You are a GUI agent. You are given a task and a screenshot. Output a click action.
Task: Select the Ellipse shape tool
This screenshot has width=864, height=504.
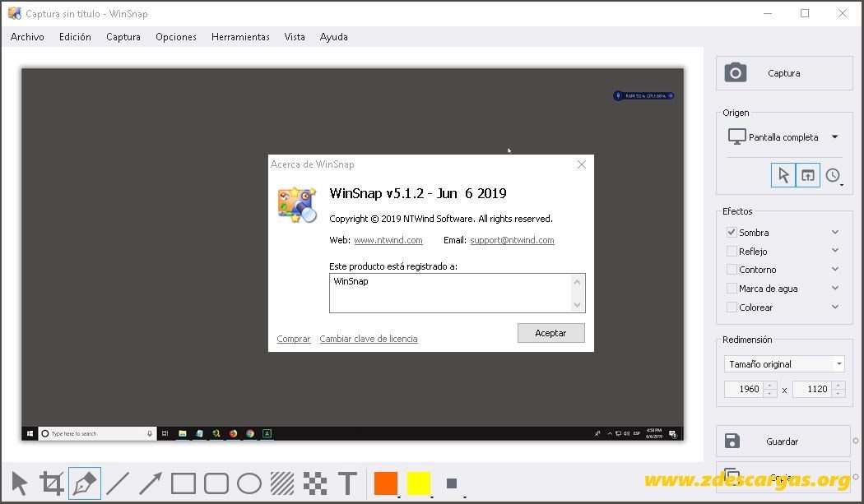pyautogui.click(x=249, y=483)
